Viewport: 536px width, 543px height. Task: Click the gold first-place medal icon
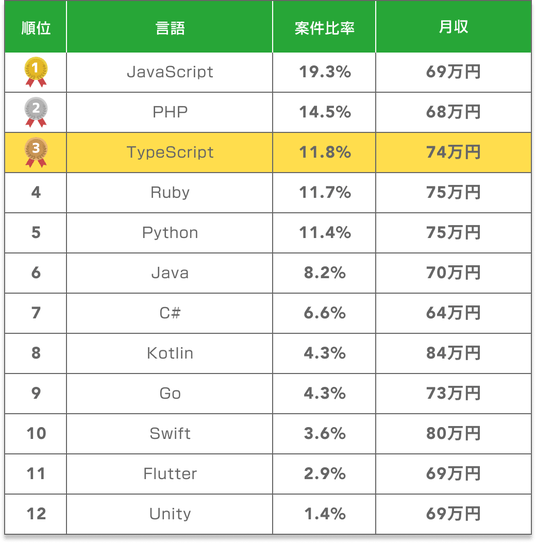pos(36,72)
